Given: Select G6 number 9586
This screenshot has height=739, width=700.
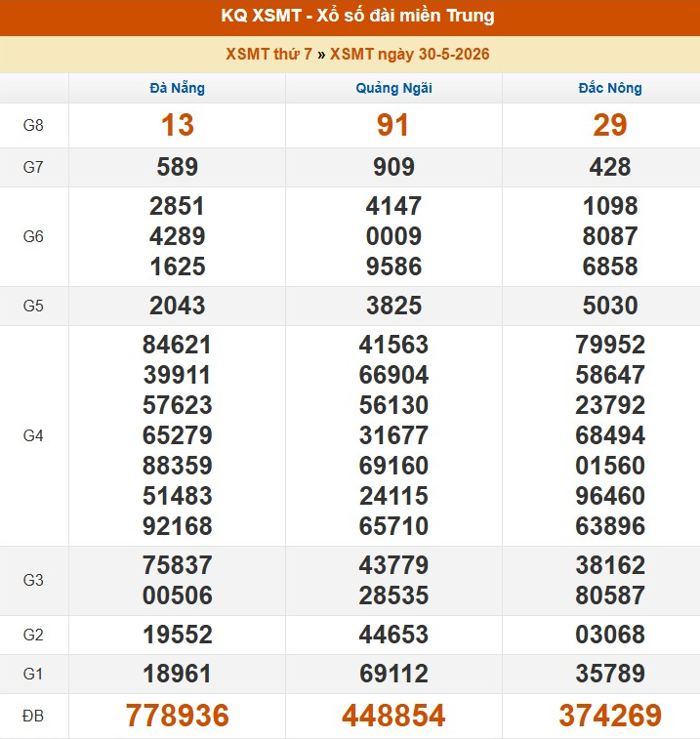Looking at the screenshot, I should pos(393,267).
